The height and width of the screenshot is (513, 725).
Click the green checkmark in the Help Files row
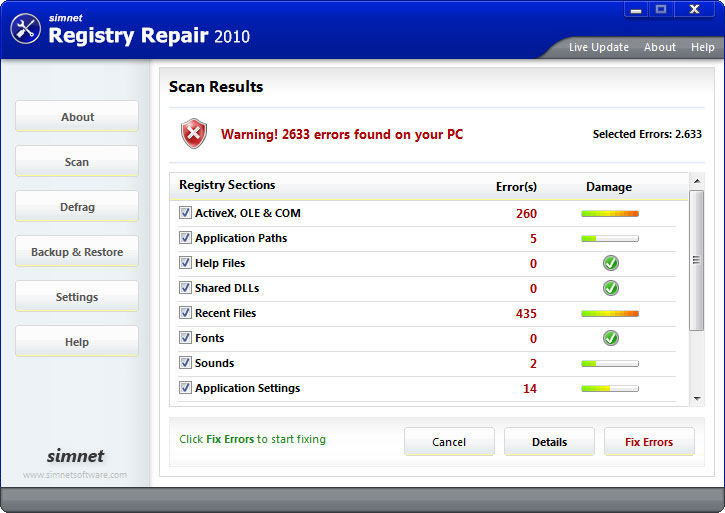(x=610, y=263)
